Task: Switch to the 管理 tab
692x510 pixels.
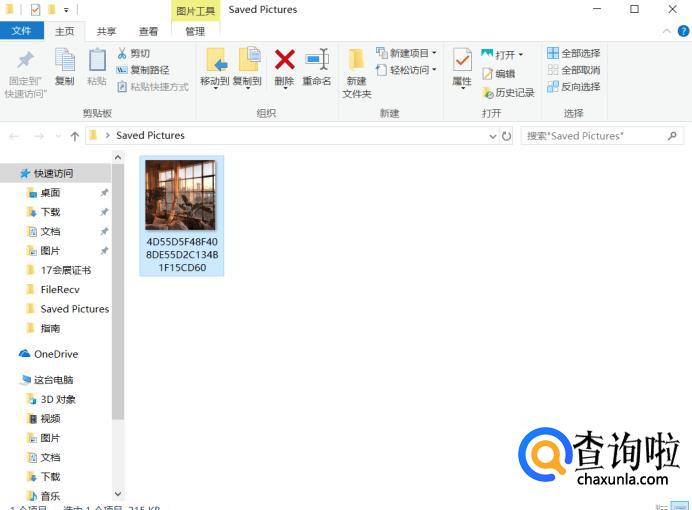Action: (x=195, y=31)
